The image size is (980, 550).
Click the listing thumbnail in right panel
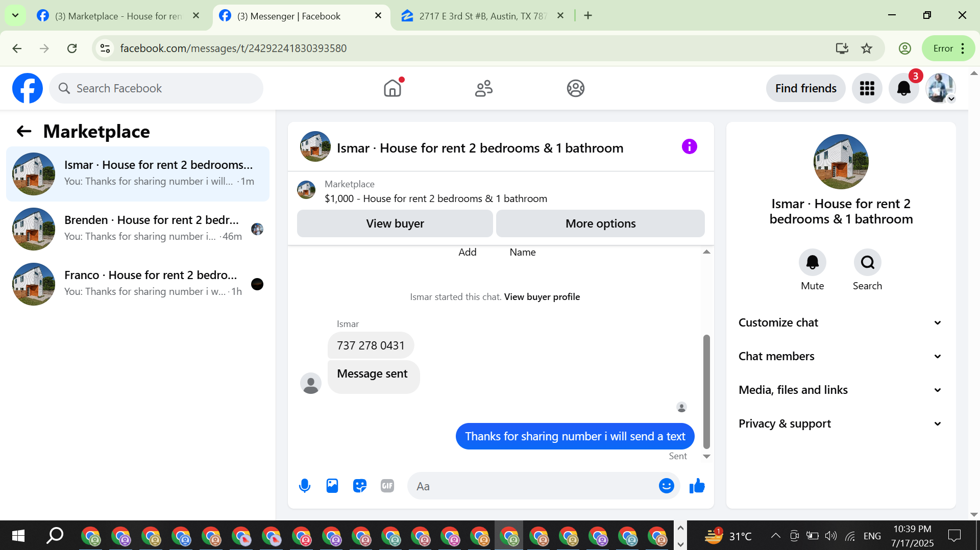tap(841, 162)
